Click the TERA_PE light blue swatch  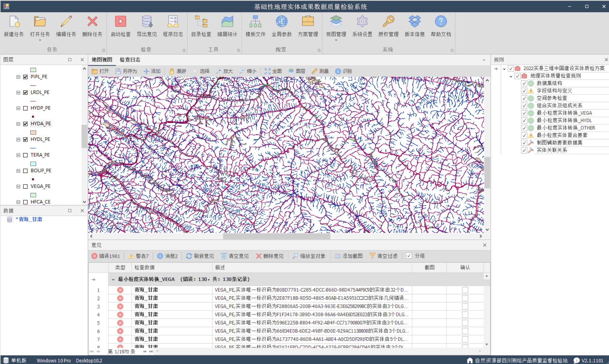click(x=33, y=164)
